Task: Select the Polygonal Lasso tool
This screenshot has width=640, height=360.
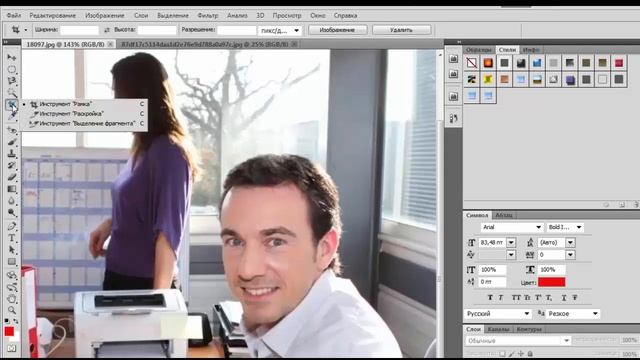Action: tap(11, 81)
